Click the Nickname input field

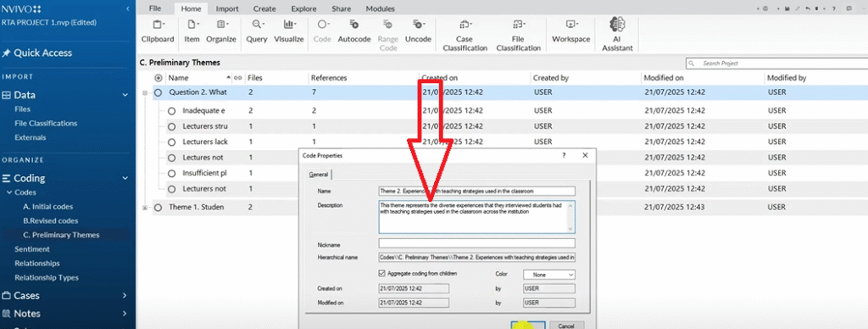(x=476, y=243)
